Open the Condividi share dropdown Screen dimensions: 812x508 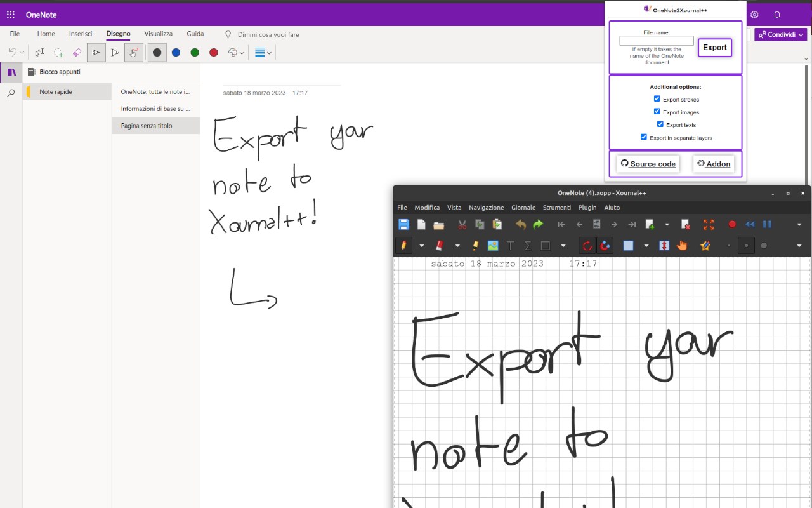coord(780,34)
